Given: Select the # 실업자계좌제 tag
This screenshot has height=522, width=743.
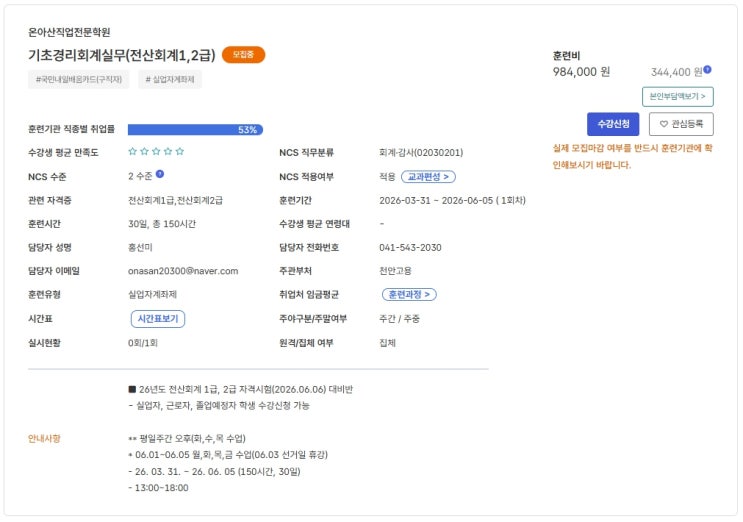Looking at the screenshot, I should [x=170, y=79].
